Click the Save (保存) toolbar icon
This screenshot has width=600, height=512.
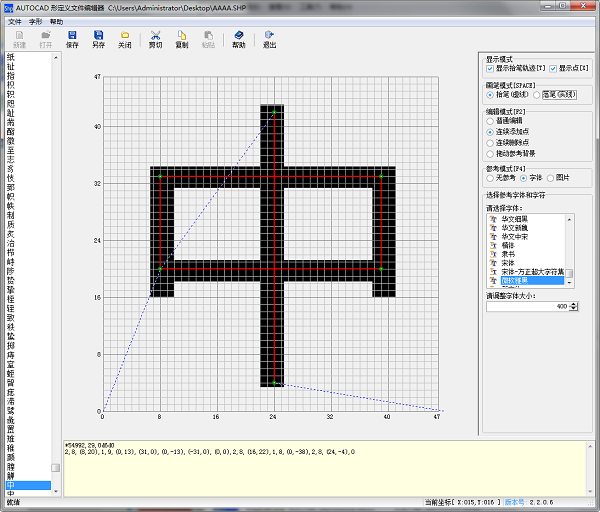(72, 36)
